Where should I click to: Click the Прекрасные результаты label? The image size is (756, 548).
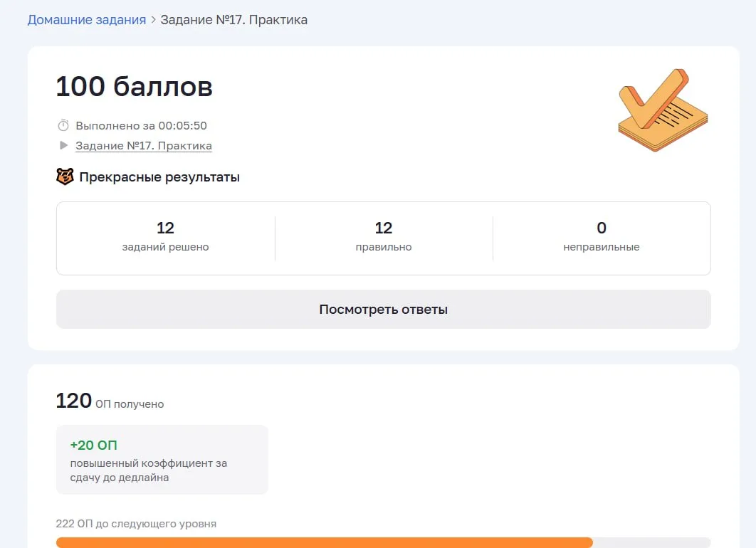(x=159, y=177)
